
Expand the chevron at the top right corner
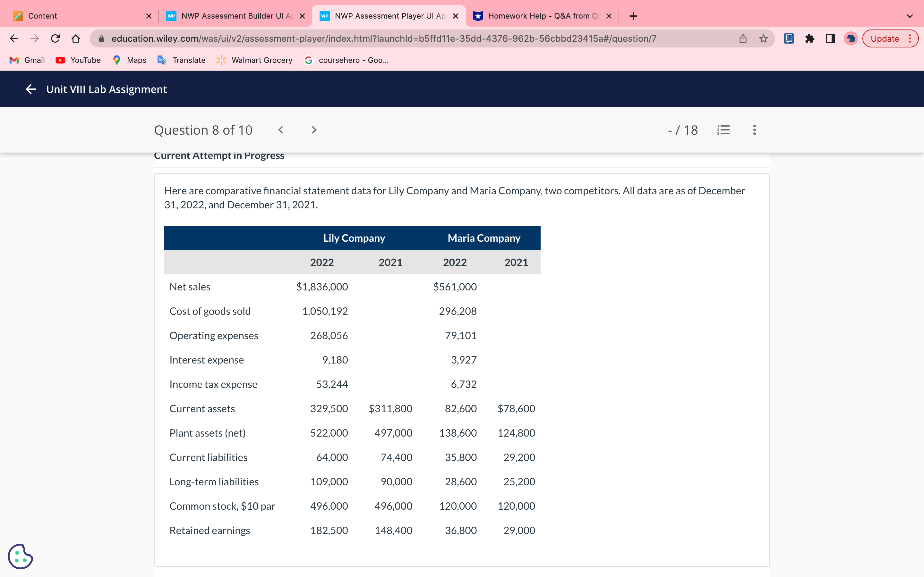910,16
